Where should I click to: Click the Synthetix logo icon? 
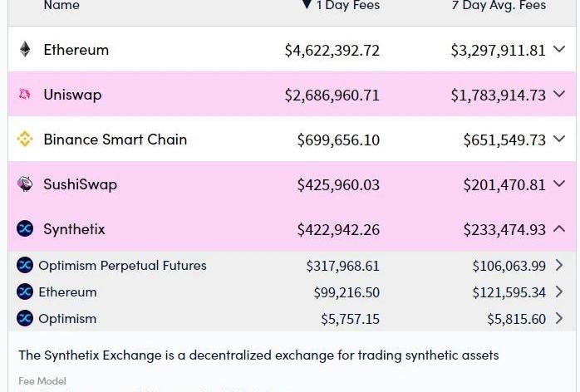pos(25,229)
